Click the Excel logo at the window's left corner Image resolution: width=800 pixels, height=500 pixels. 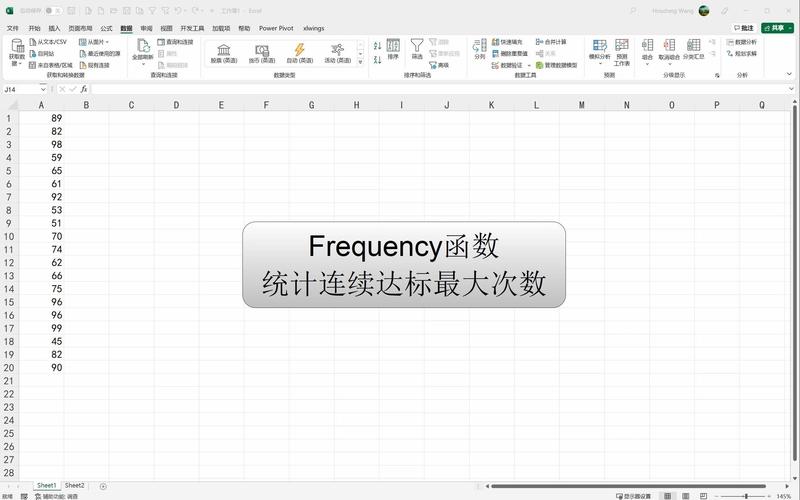[x=9, y=11]
